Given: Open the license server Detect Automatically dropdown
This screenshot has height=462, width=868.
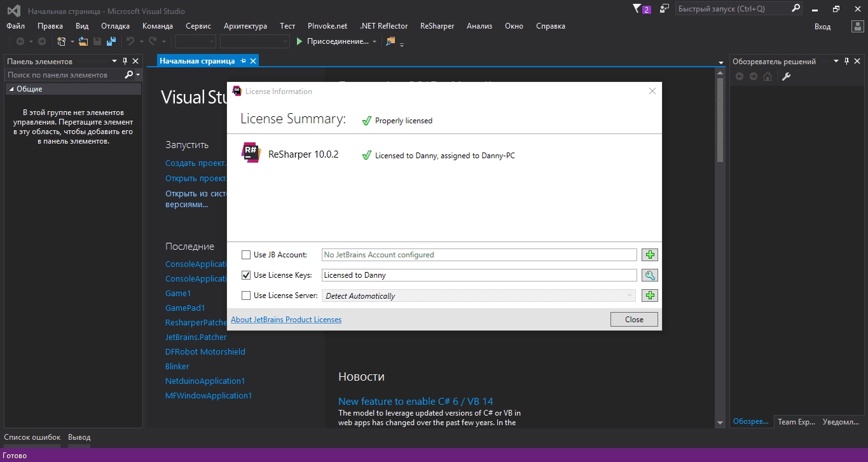Looking at the screenshot, I should pyautogui.click(x=479, y=296).
